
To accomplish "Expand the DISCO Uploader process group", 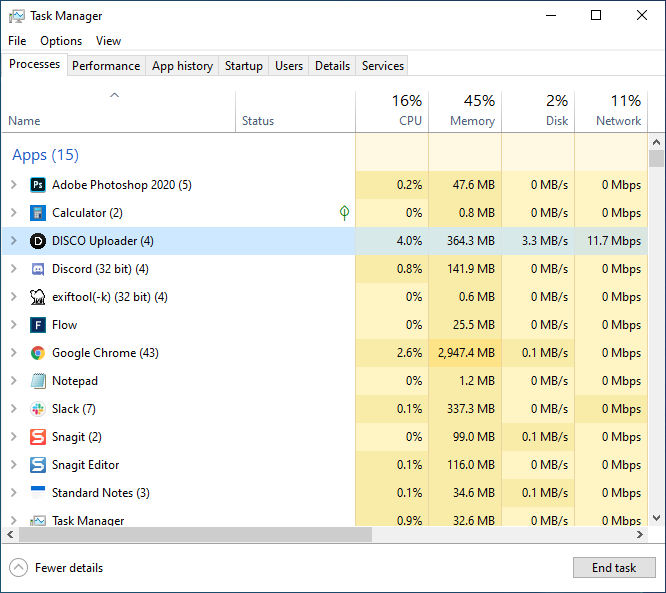I will (14, 241).
